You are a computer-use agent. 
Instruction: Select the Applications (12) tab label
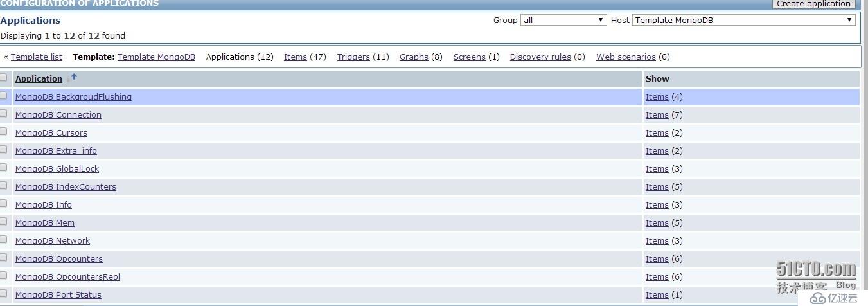tap(240, 57)
